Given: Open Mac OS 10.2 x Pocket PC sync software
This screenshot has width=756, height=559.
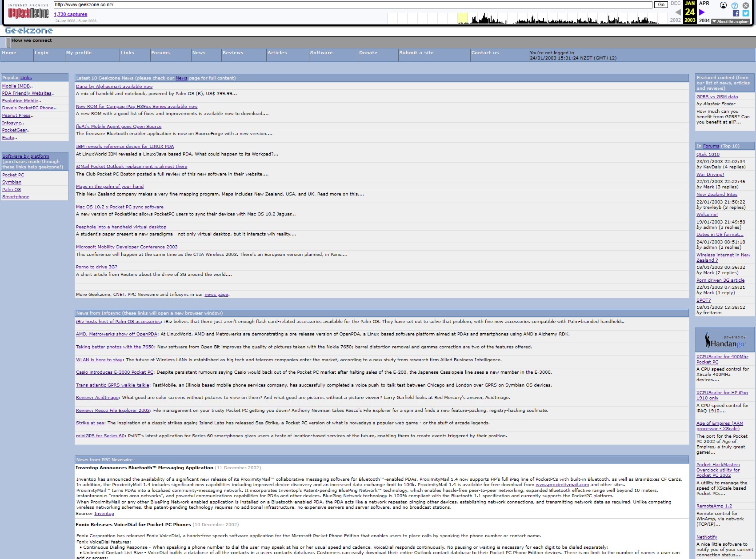Looking at the screenshot, I should [120, 207].
